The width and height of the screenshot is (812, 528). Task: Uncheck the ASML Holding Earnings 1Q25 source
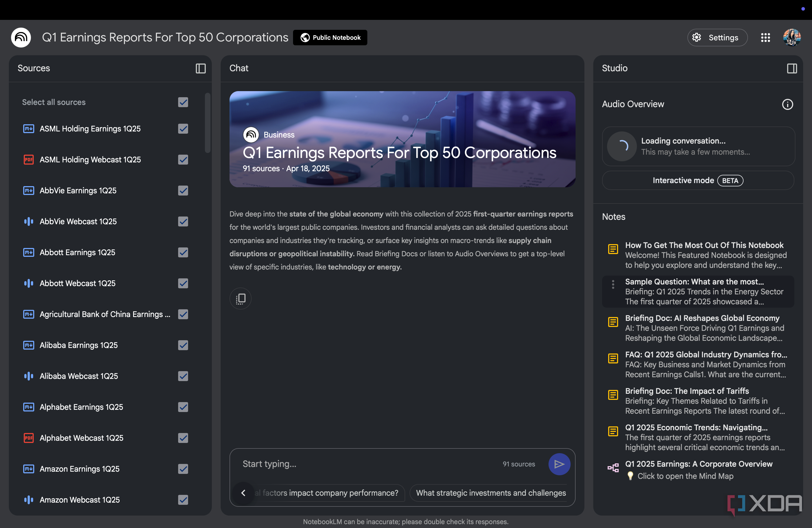[x=183, y=129]
